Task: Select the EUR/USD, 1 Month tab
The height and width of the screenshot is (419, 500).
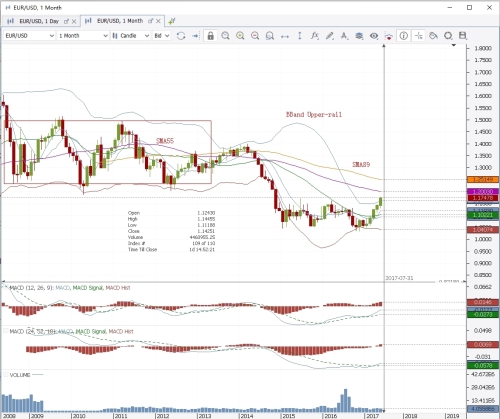Action: pos(120,21)
